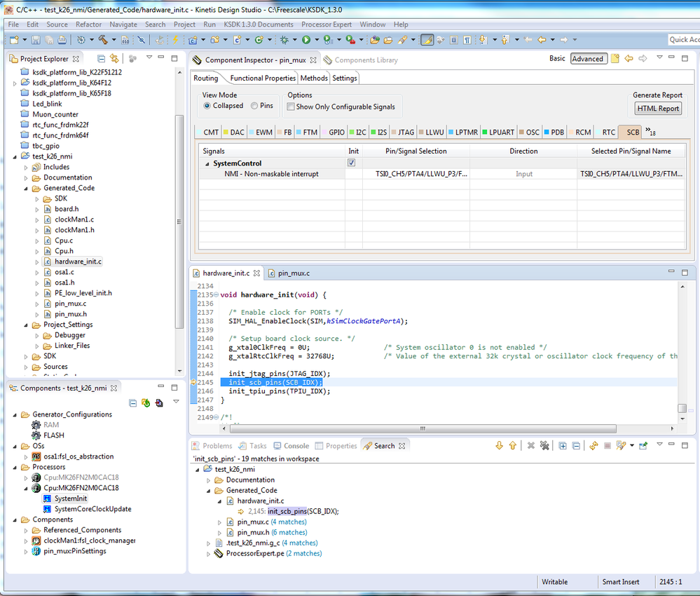Switch to Basic view in Component Inspector
Image resolution: width=700 pixels, height=596 pixels.
click(x=557, y=59)
